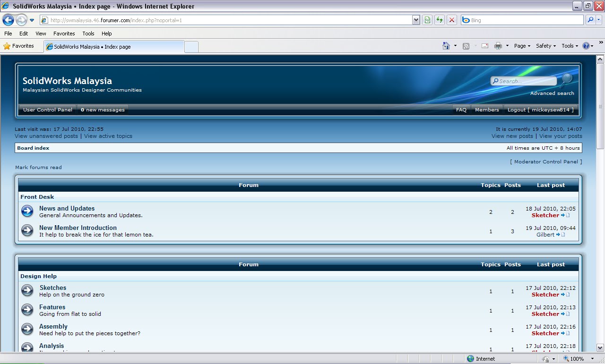Click the Read Mail envelope icon
Image resolution: width=605 pixels, height=364 pixels.
[484, 46]
